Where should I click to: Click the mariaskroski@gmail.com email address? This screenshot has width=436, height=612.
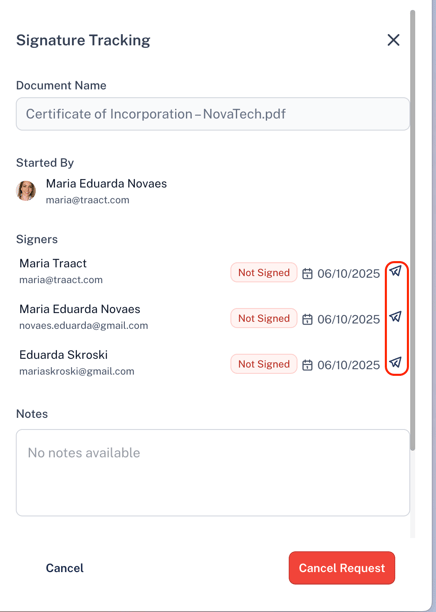(x=77, y=371)
